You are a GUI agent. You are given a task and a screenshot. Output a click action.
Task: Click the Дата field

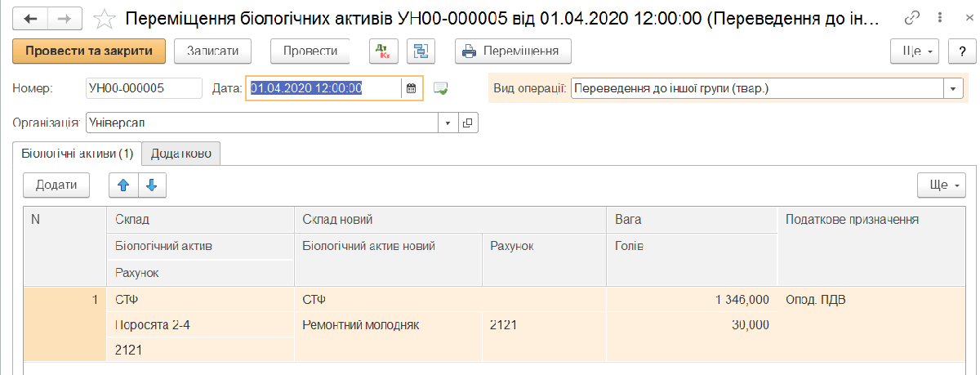coord(324,88)
